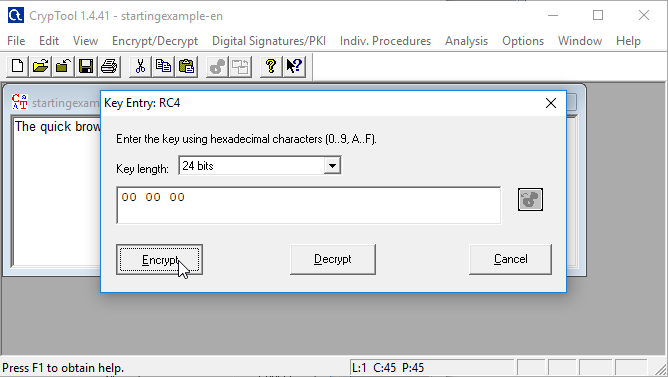This screenshot has width=668, height=377.
Task: Copy using the two-pages toolbar icon
Action: click(x=163, y=66)
